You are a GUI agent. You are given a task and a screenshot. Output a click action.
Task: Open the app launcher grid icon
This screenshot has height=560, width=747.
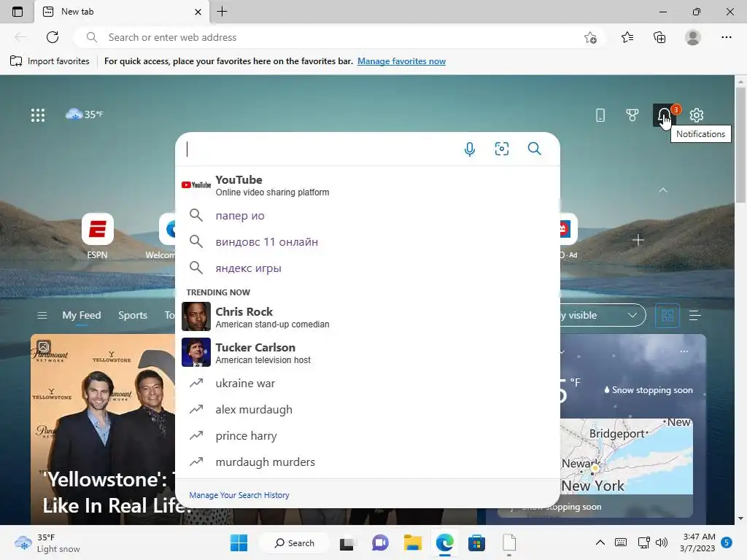pos(38,114)
